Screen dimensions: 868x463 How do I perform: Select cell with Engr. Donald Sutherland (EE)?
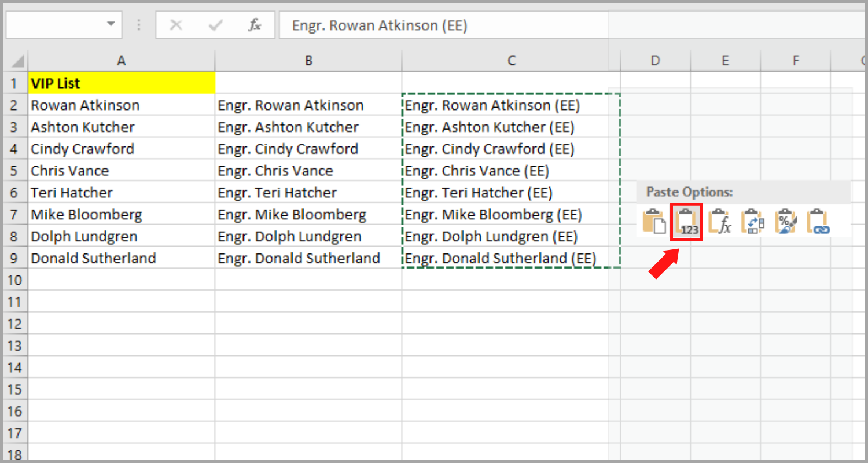pyautogui.click(x=511, y=258)
